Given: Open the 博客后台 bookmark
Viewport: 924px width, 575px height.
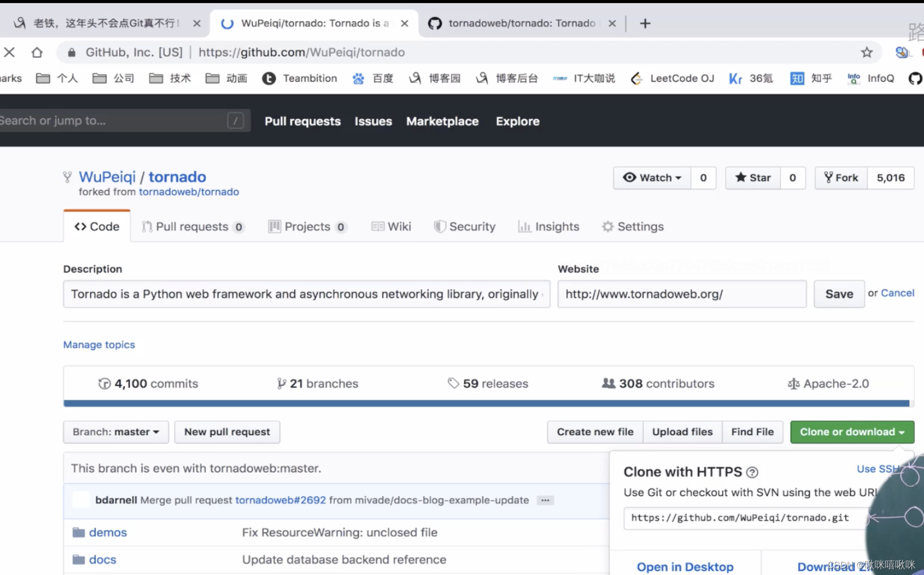Looking at the screenshot, I should (507, 78).
